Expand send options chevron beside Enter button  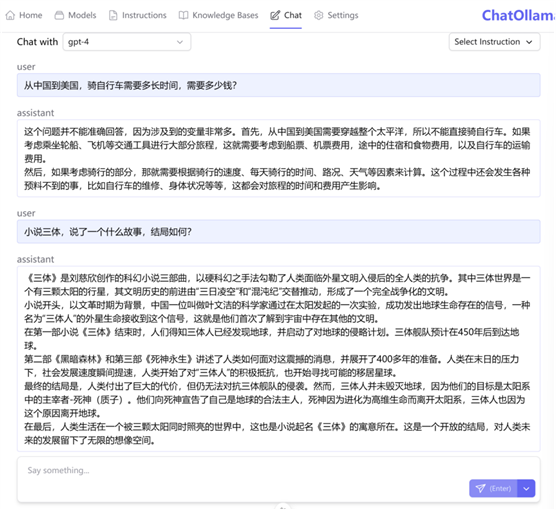526,488
